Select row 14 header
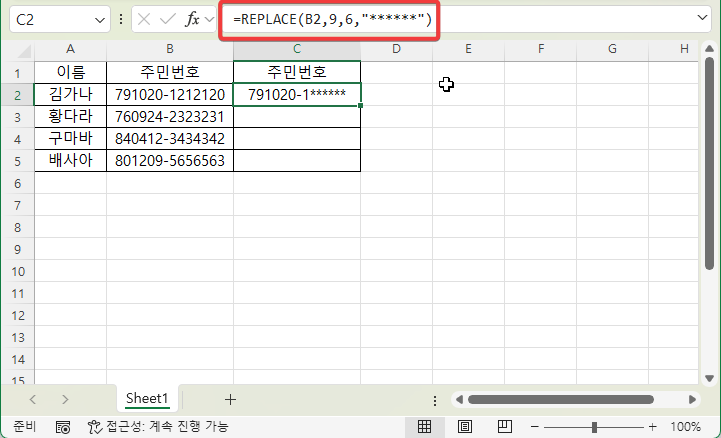721x438 pixels. pyautogui.click(x=17, y=359)
